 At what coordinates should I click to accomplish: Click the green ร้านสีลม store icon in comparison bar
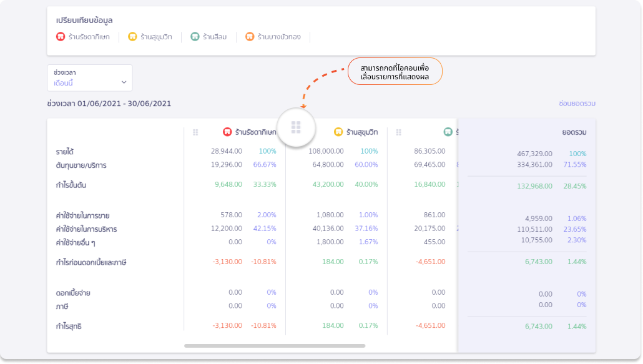(x=195, y=37)
